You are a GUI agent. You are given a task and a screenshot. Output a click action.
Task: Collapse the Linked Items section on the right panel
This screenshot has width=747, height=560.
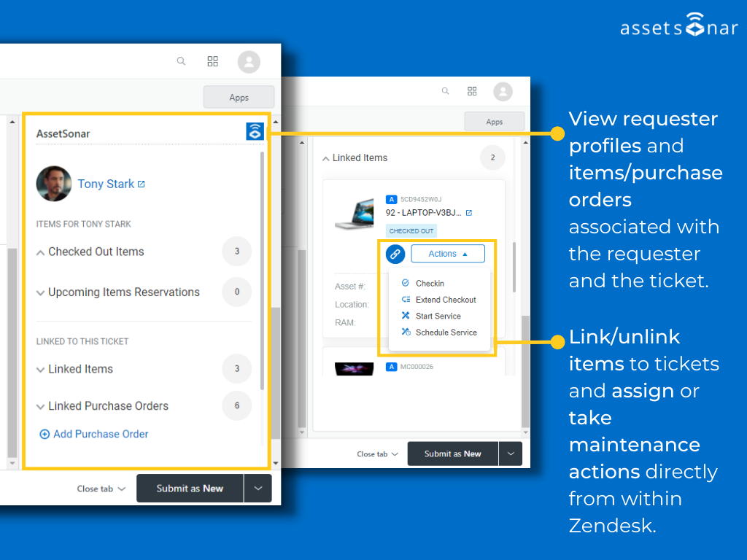[325, 157]
